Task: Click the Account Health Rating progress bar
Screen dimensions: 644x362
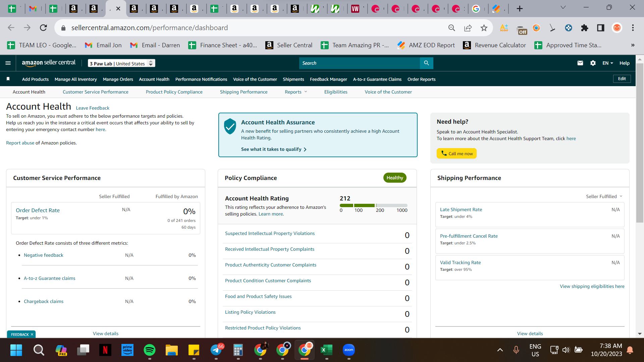Action: [373, 205]
